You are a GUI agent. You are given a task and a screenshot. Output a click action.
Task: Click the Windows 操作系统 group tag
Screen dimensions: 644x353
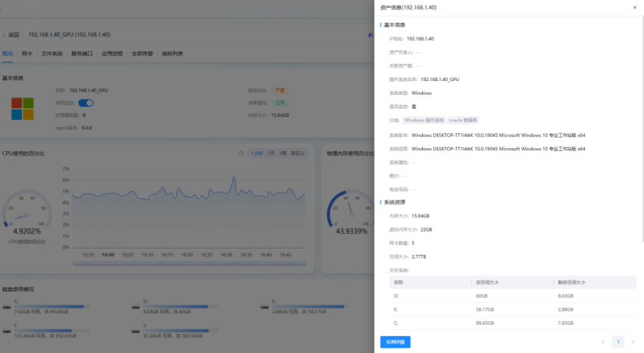[424, 121]
